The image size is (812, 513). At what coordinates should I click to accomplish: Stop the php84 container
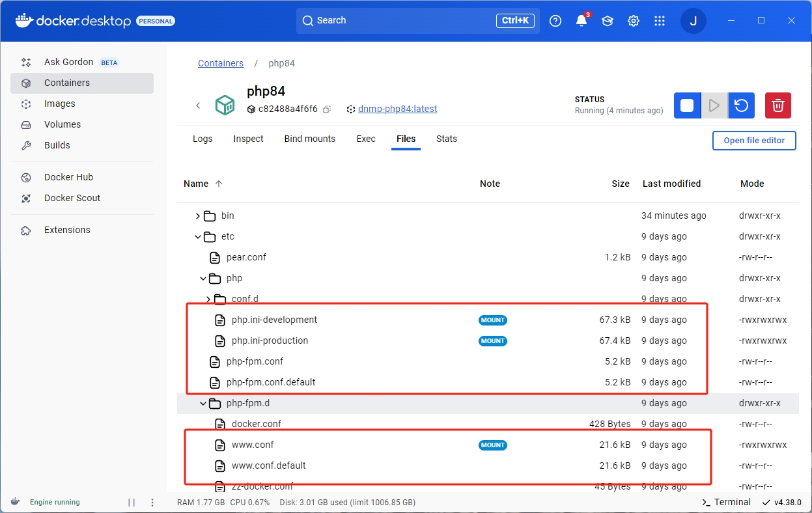coord(687,105)
